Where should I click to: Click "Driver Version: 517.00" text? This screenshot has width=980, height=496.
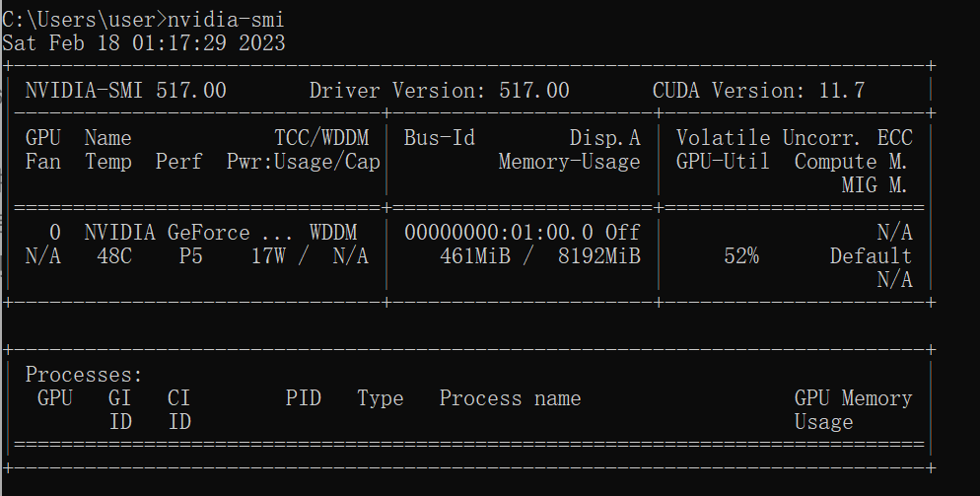[440, 91]
